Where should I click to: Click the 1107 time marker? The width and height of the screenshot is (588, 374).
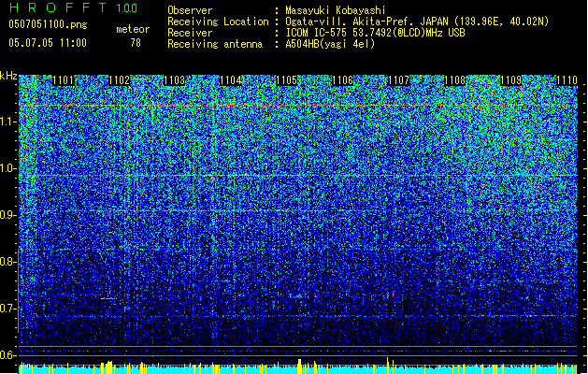(x=398, y=80)
